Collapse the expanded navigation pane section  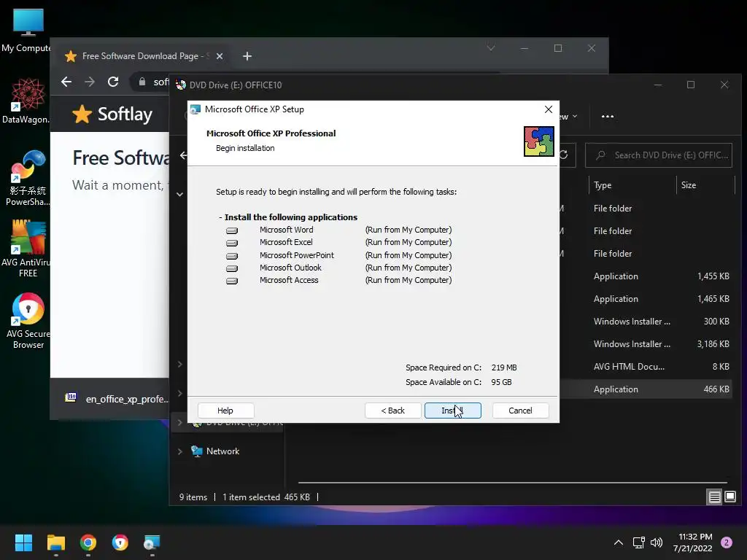click(179, 194)
